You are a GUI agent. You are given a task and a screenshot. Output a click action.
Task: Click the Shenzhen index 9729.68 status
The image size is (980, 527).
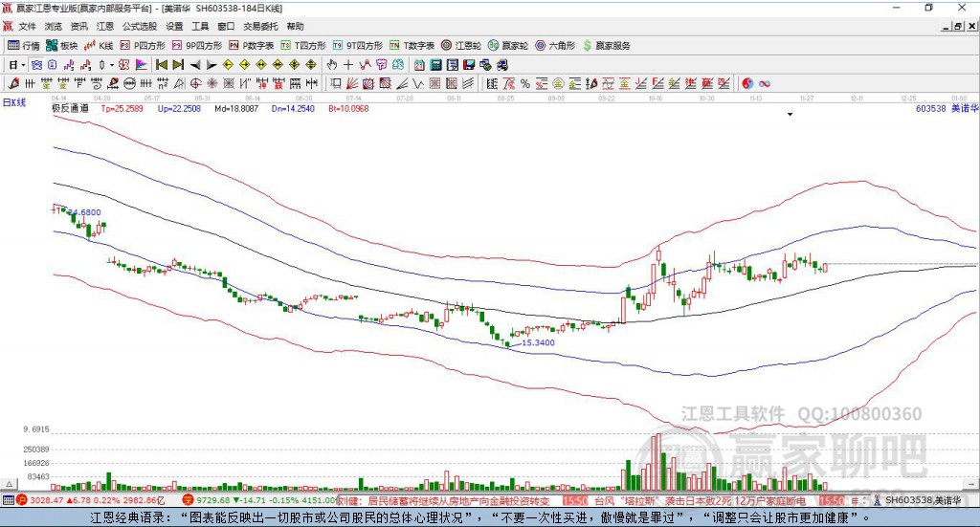[x=260, y=500]
